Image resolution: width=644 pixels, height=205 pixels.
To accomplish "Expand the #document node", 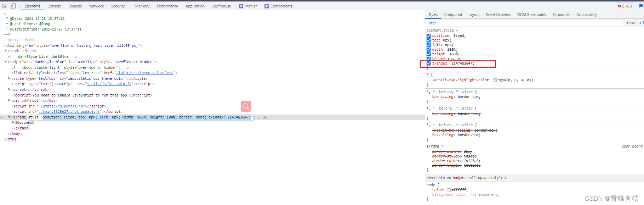I will click(x=13, y=122).
